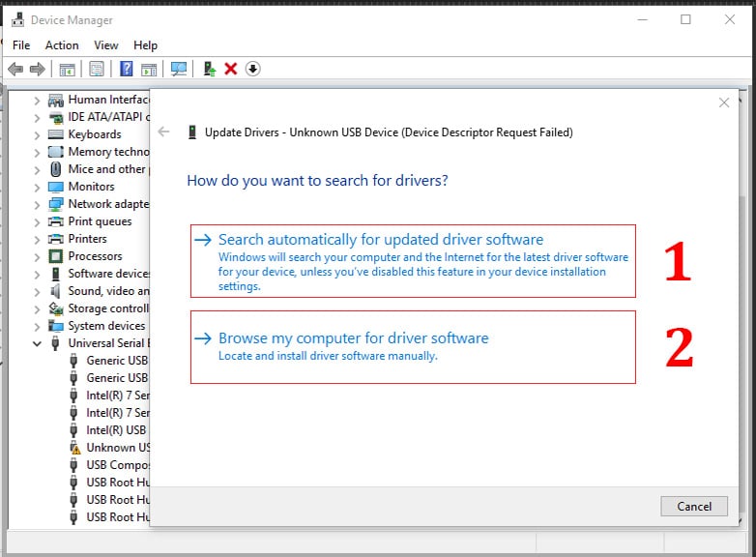This screenshot has width=756, height=557.
Task: Open the Properties toolbar icon
Action: tap(97, 69)
